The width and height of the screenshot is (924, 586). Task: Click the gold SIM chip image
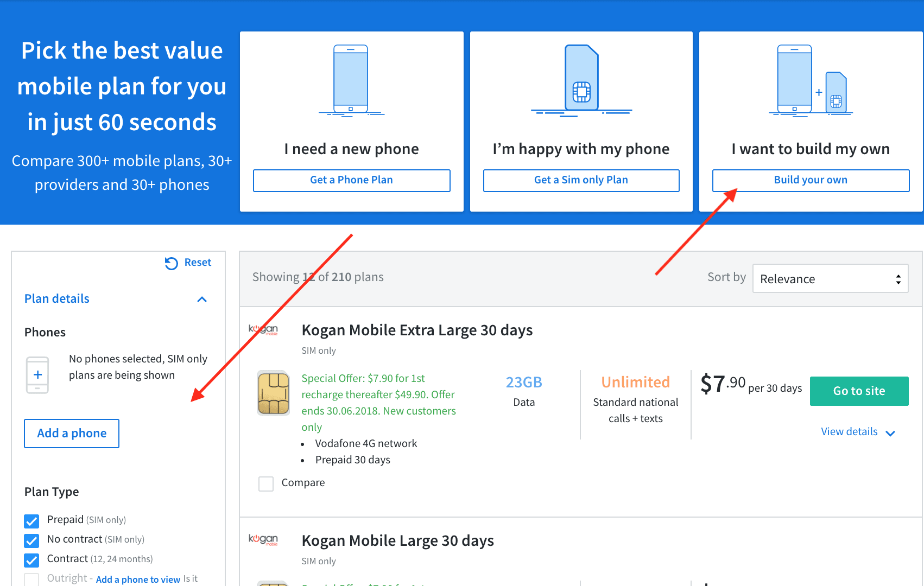[x=274, y=393]
